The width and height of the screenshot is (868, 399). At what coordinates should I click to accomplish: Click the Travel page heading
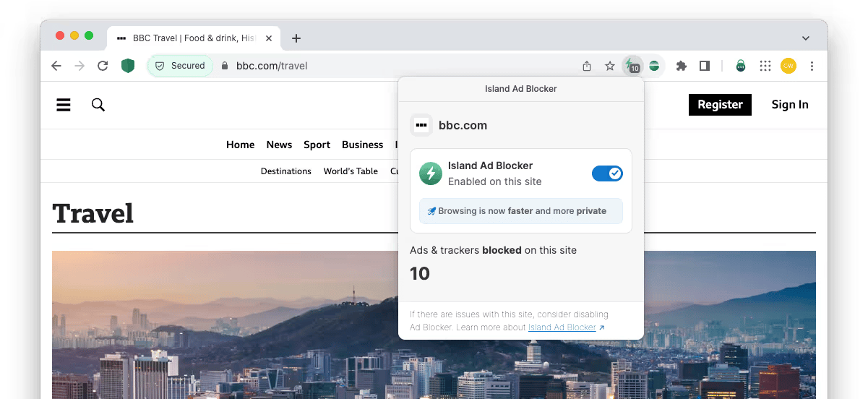point(93,213)
